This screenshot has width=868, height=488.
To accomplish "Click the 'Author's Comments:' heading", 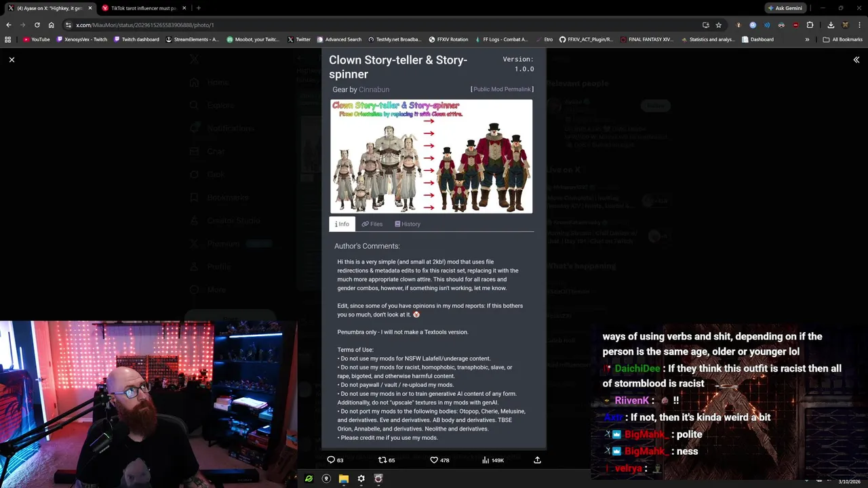I will click(x=367, y=246).
